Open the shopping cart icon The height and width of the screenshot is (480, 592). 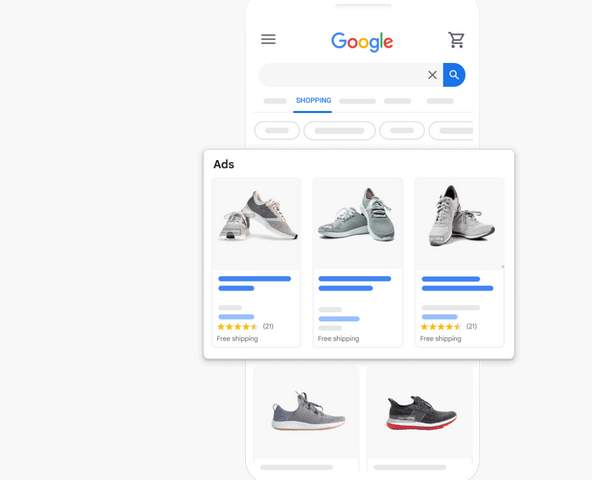point(456,40)
